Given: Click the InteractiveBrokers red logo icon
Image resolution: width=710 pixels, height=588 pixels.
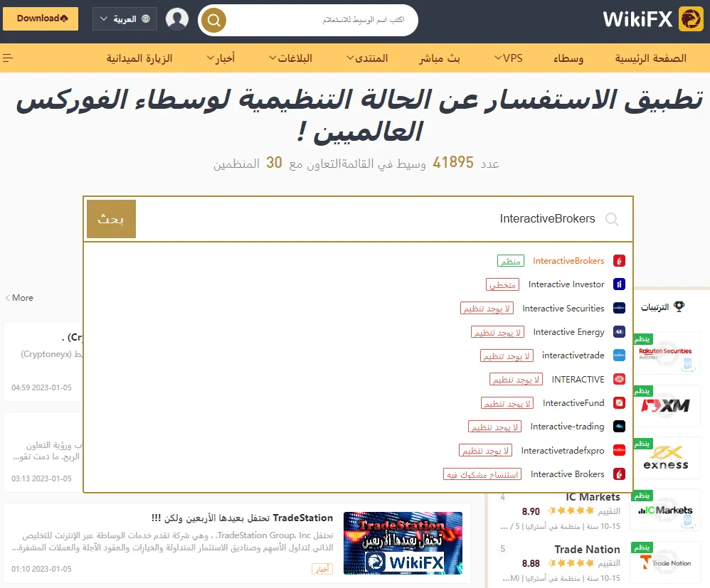Looking at the screenshot, I should (x=619, y=261).
